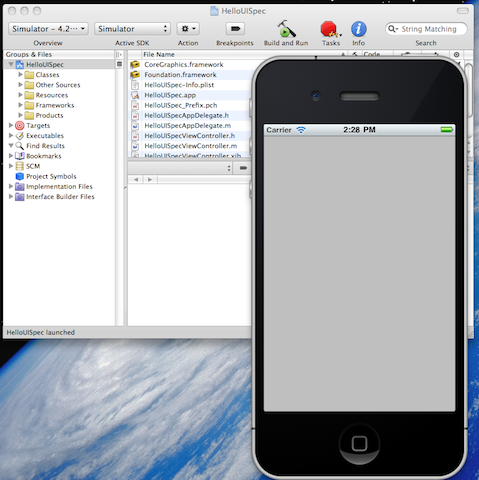Click the toolbar pill button in title bar
The image size is (479, 480).
click(463, 11)
